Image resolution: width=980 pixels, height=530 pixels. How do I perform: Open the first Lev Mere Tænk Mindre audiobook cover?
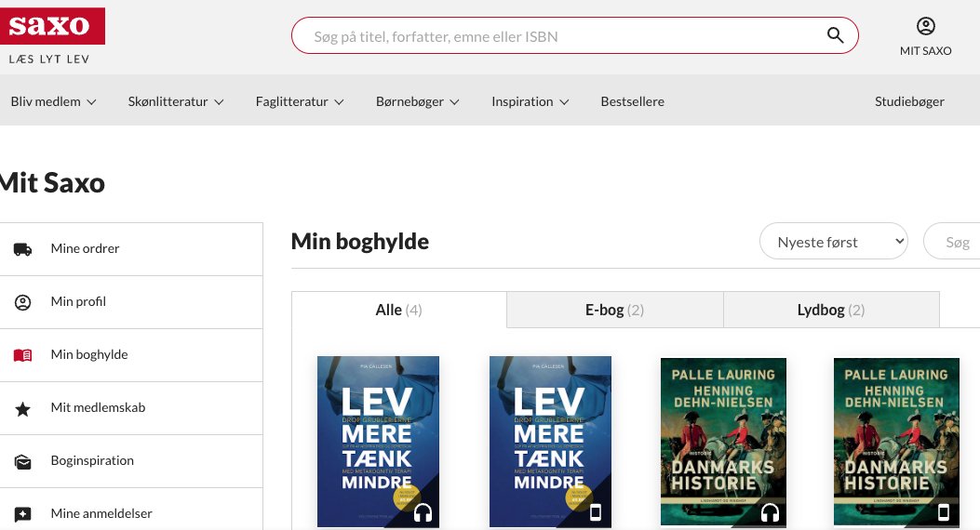[x=378, y=442]
